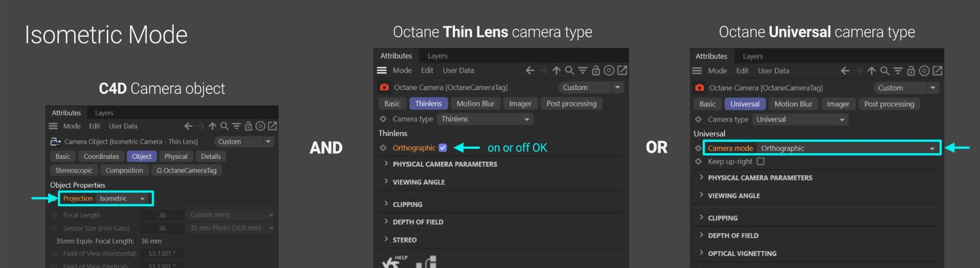This screenshot has width=980, height=268.
Task: Click back arrow in Thin Lens panel
Action: (x=530, y=71)
